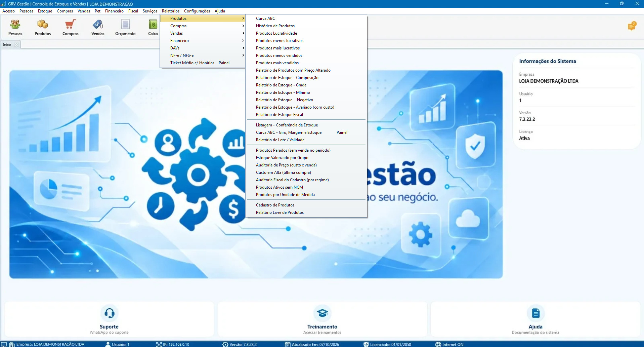This screenshot has width=644, height=347.
Task: Open the Treinamento graduation cap icon
Action: pyautogui.click(x=322, y=313)
